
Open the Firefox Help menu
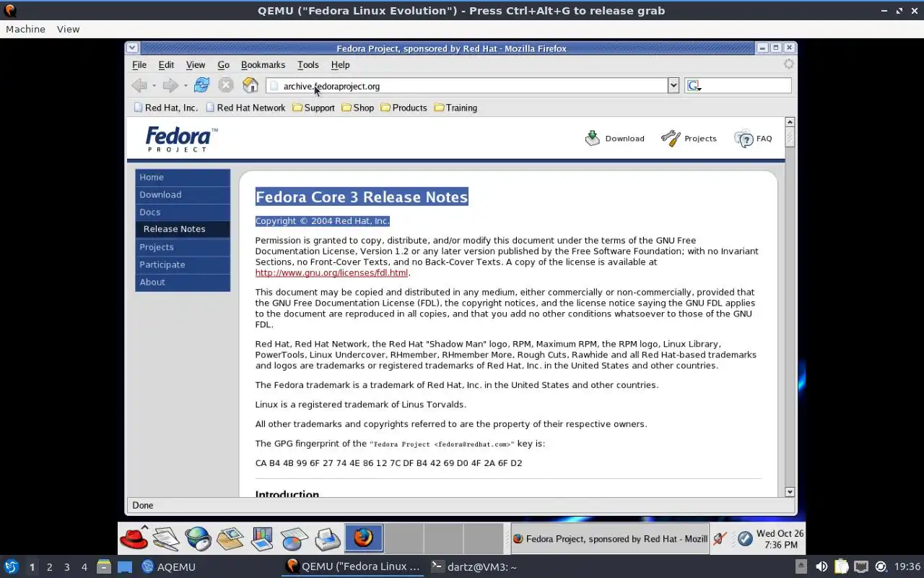tap(340, 64)
